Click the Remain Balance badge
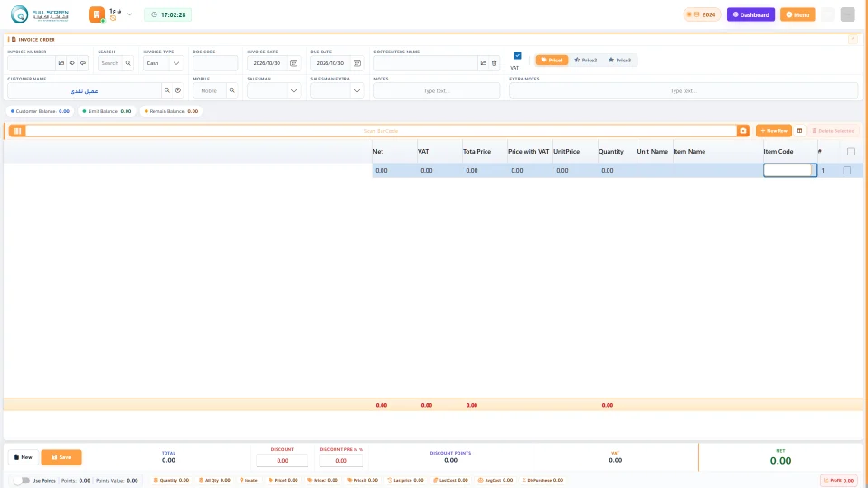This screenshot has height=488, width=868. point(171,111)
